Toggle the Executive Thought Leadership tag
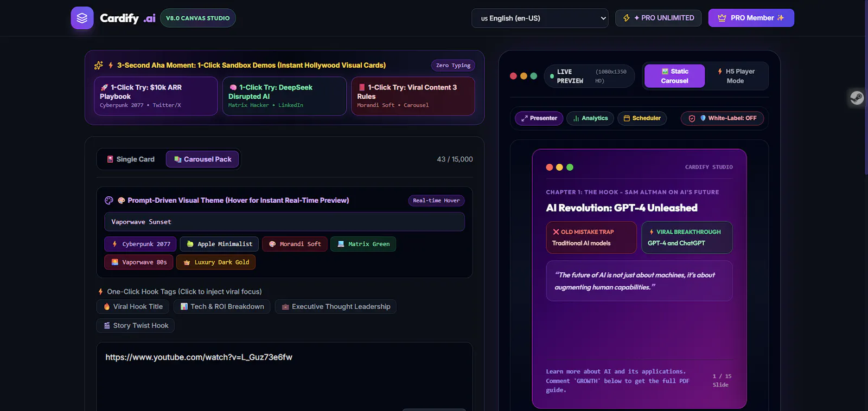Image resolution: width=868 pixels, height=411 pixels. [x=336, y=306]
